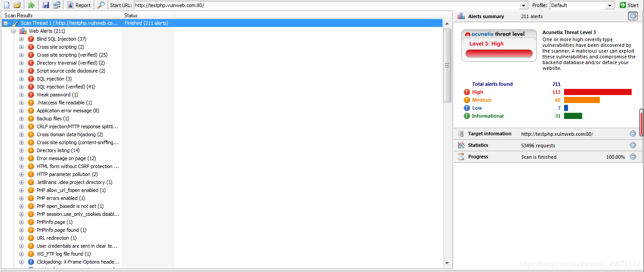Click the tree scrollbar down arrow
644x272 pixels.
click(x=447, y=264)
